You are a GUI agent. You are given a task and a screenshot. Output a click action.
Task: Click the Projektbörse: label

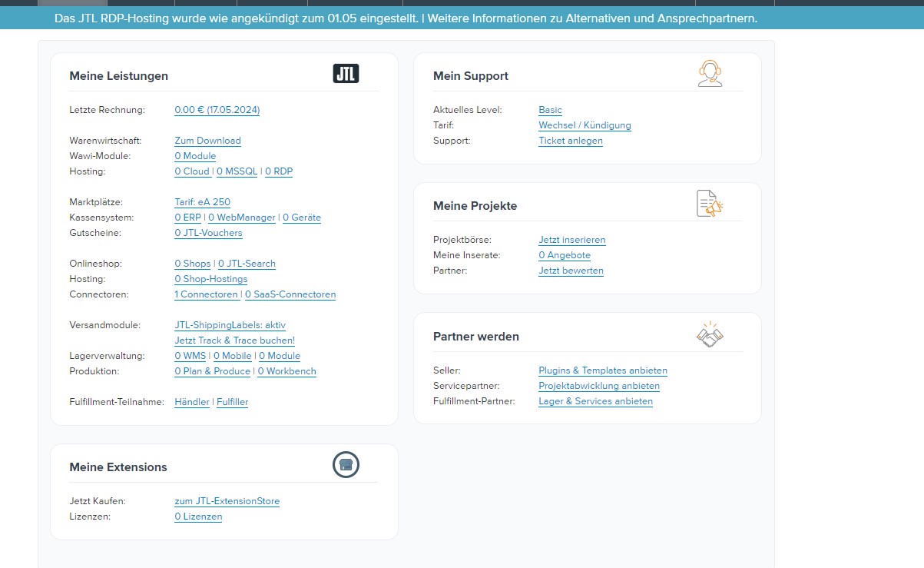(462, 240)
